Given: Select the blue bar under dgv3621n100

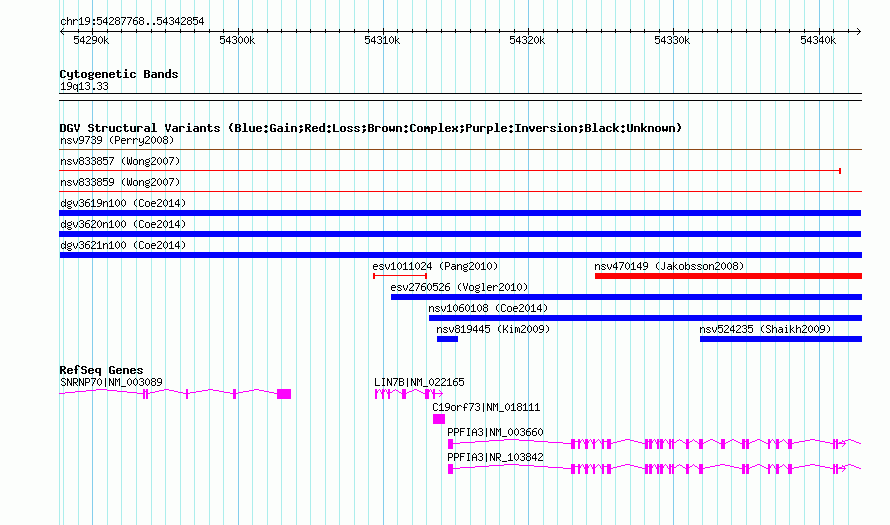Looking at the screenshot, I should point(460,255).
